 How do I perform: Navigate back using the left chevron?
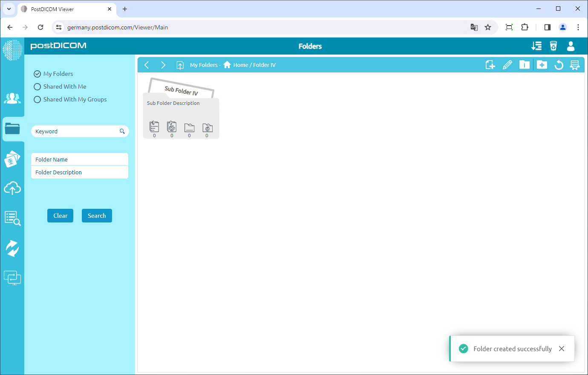coord(147,65)
